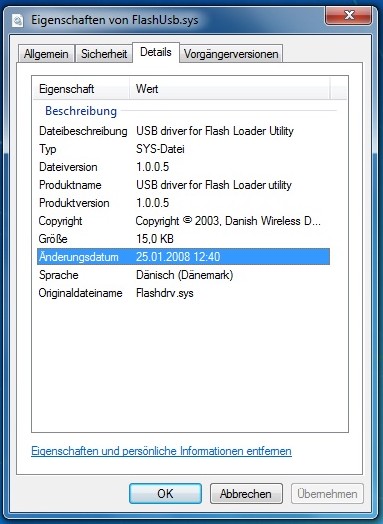Viewport: 383px width, 524px height.
Task: Select the Originaldateiname property row
Action: click(x=183, y=293)
